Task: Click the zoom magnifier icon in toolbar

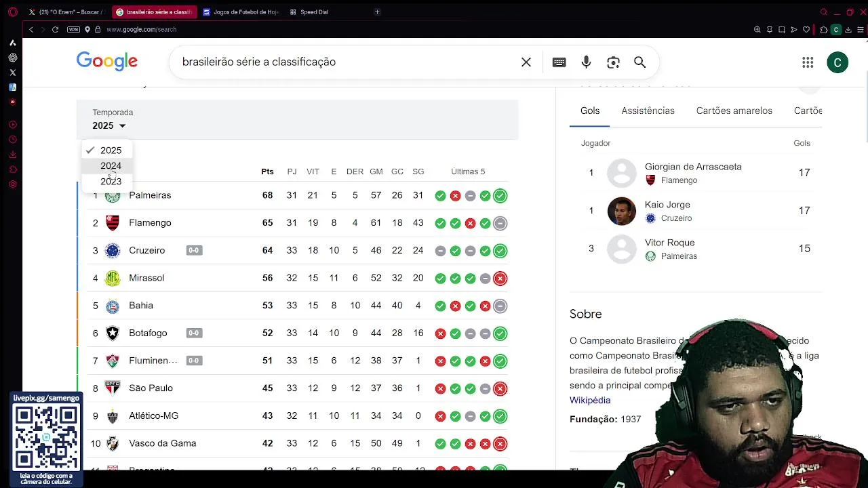Action: [757, 29]
